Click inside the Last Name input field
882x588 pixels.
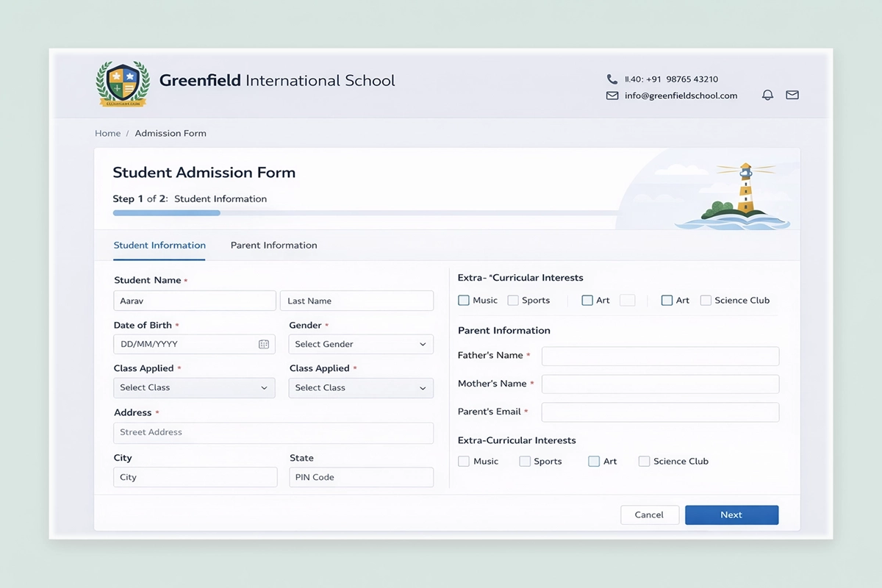point(356,300)
